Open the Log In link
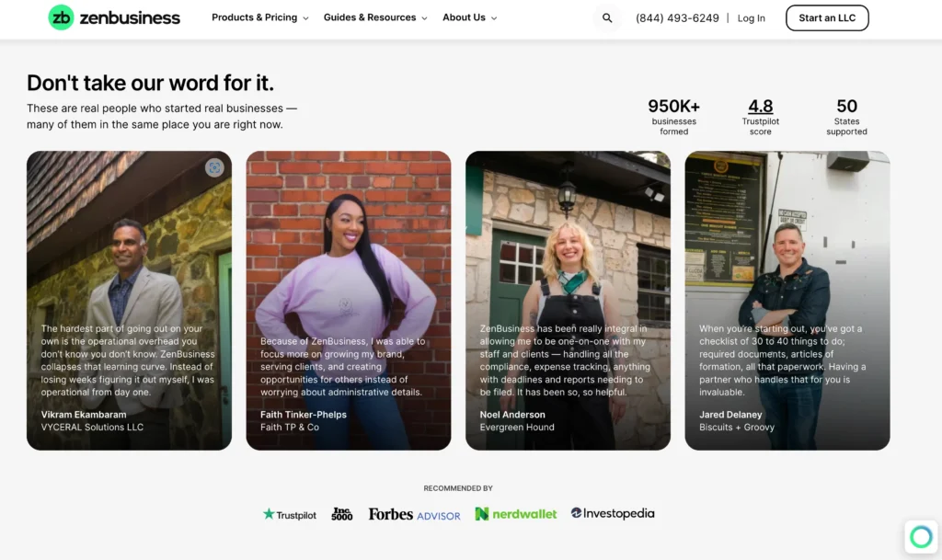The image size is (942, 560). [x=751, y=18]
